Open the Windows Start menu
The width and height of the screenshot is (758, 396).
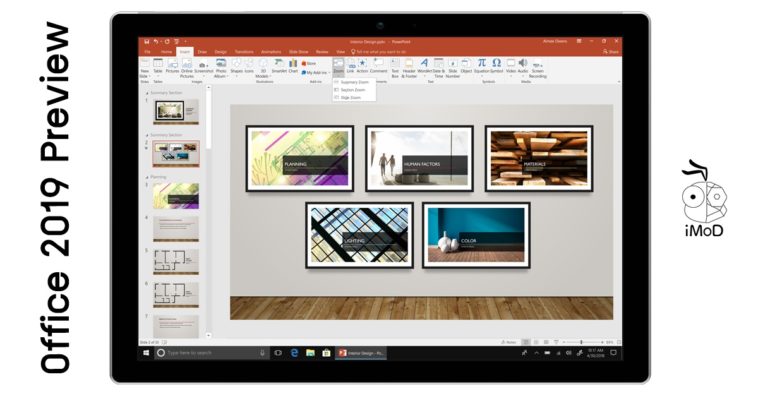[146, 353]
